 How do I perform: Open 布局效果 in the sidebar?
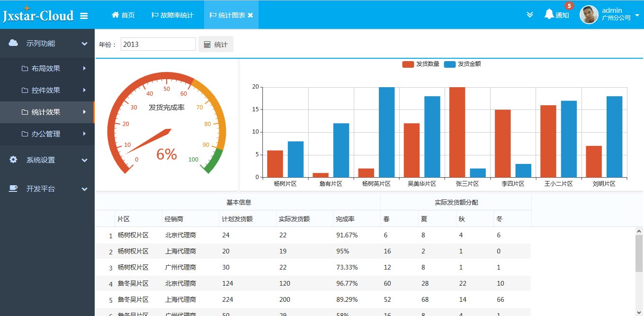pos(47,69)
